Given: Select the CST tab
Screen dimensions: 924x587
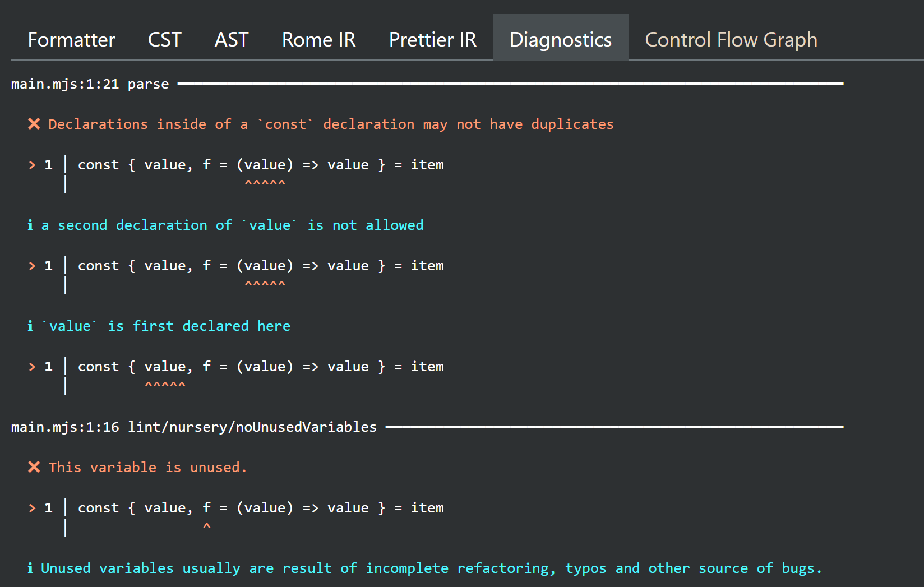Looking at the screenshot, I should point(164,39).
